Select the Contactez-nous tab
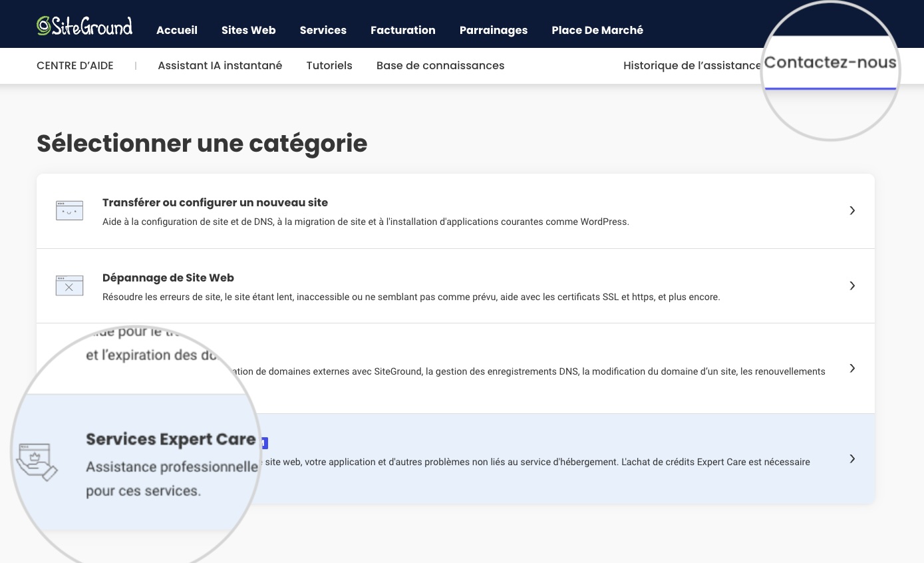924x563 pixels. coord(830,63)
